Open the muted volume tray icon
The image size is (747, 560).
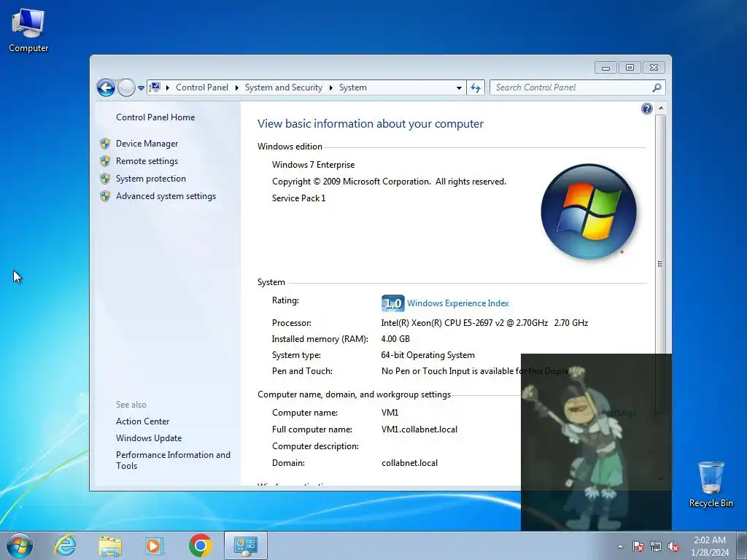673,547
